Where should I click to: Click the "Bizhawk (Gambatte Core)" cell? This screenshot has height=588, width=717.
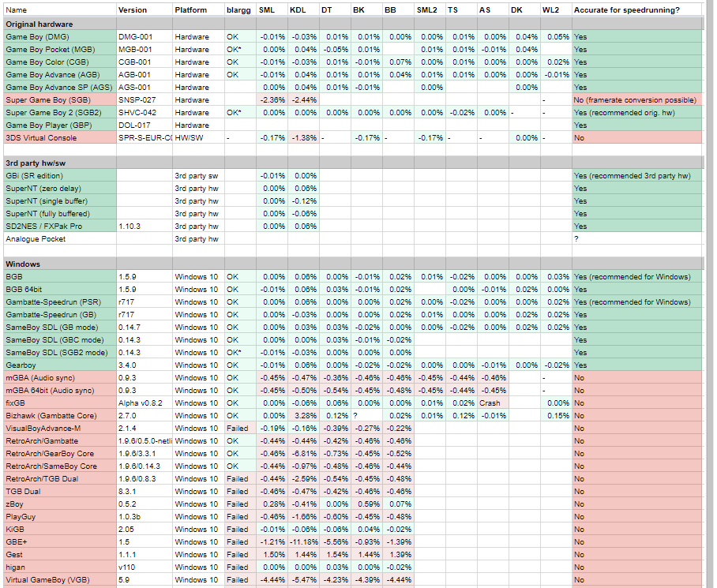coord(60,416)
